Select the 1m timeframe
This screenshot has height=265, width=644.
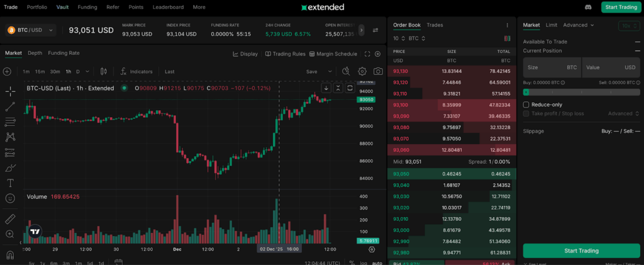[x=26, y=72]
